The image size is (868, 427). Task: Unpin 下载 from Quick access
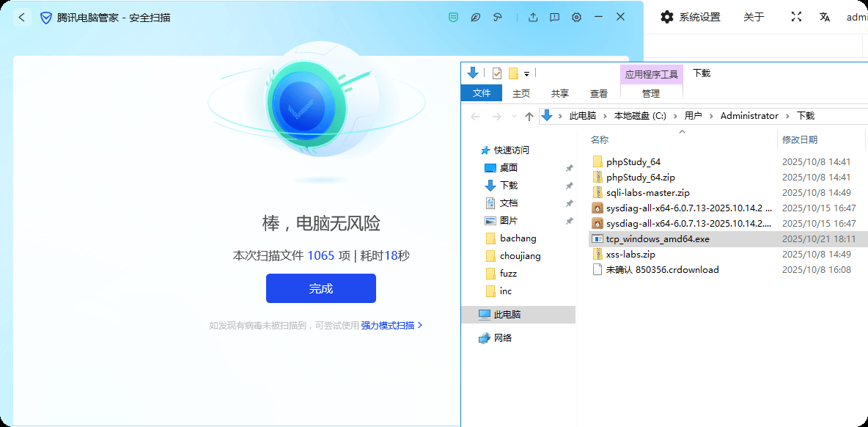pyautogui.click(x=569, y=185)
